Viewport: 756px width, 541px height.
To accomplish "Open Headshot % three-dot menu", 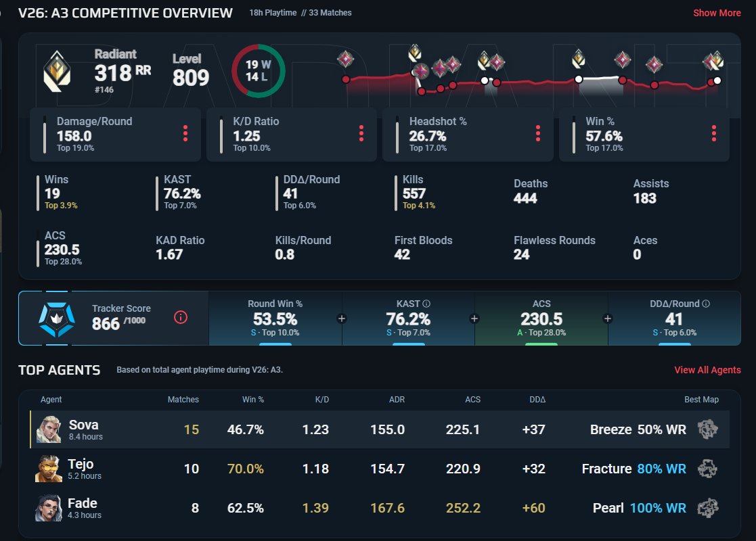I will click(537, 133).
